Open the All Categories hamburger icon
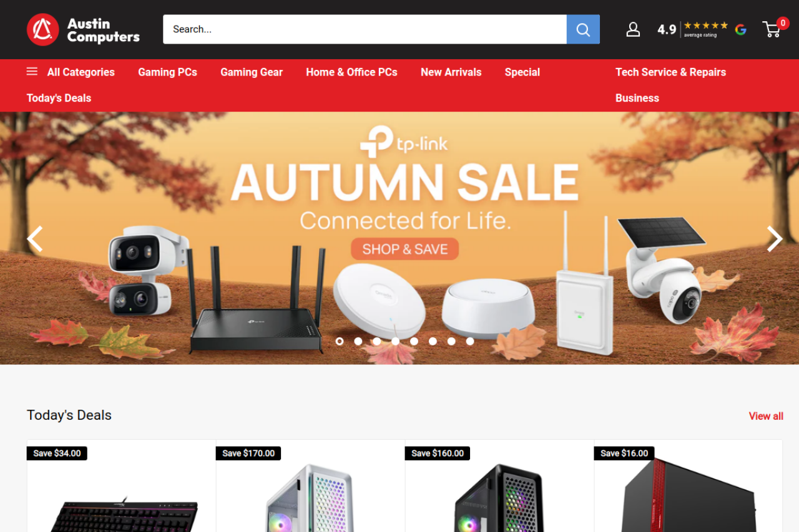The image size is (799, 532). point(32,72)
